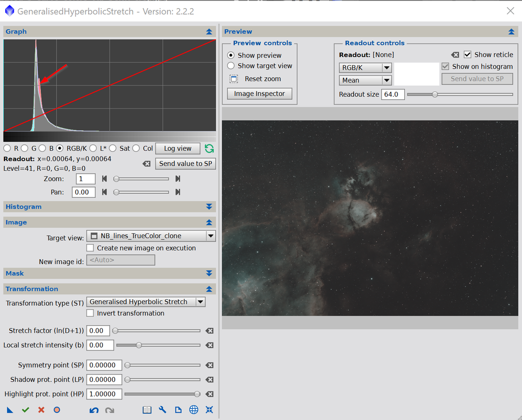Clear the preview Readout value
The height and width of the screenshot is (420, 522).
455,55
